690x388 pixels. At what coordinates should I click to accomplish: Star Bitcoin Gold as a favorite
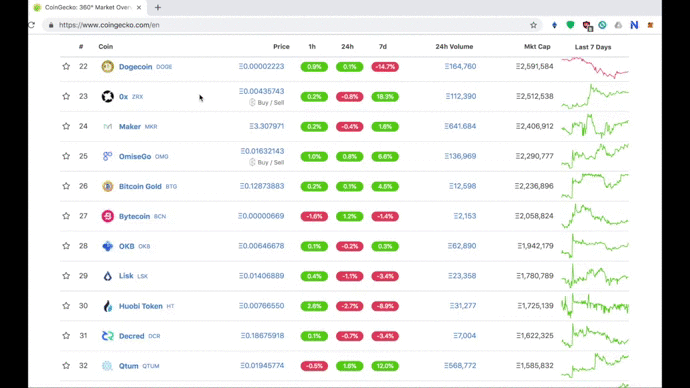tap(66, 186)
